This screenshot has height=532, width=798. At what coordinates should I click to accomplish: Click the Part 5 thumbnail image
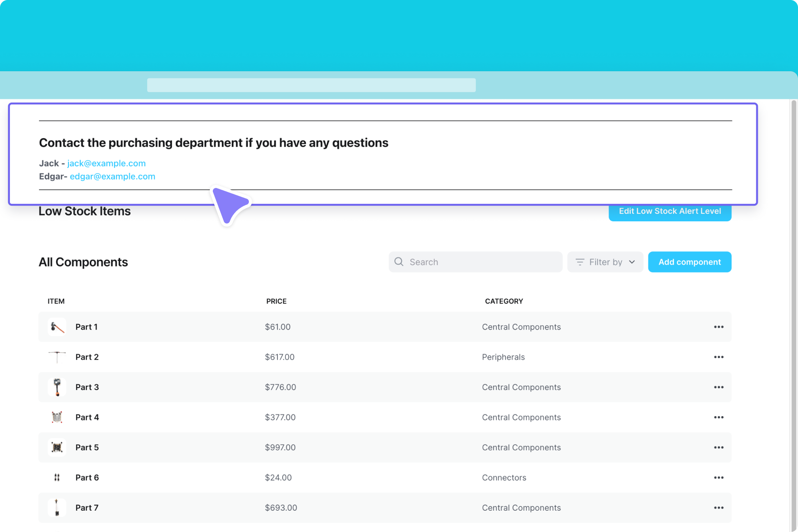(57, 447)
